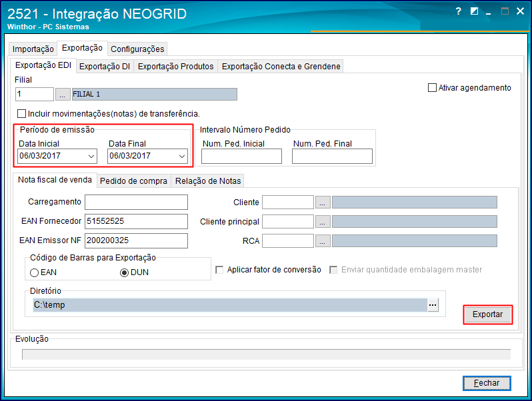The image size is (532, 401).
Task: Open RCA lookup ellipsis button
Action: click(323, 241)
